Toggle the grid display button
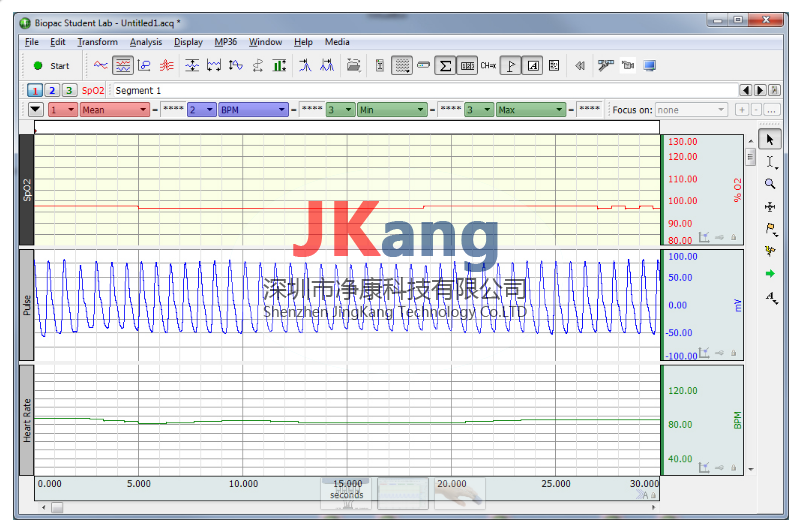 click(402, 65)
